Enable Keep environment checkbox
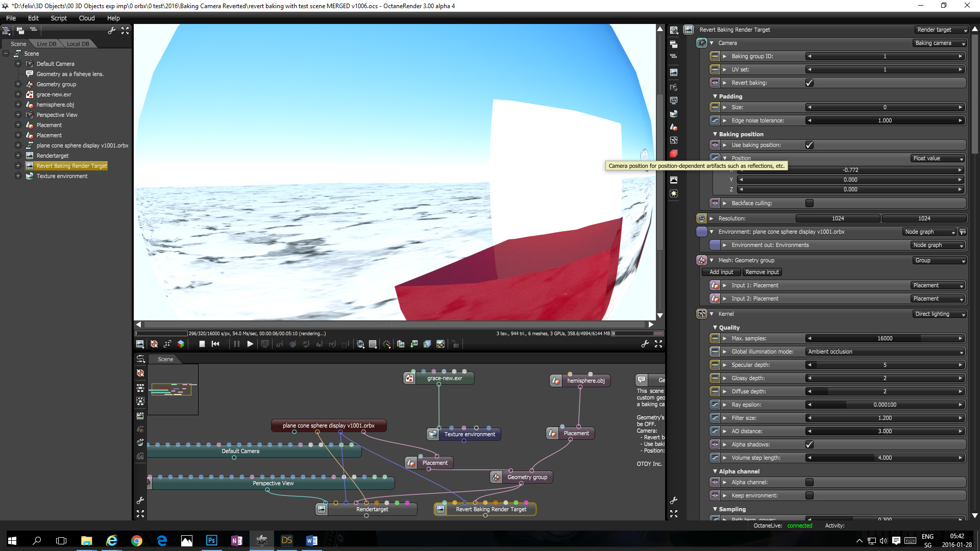980x551 pixels. coord(810,495)
